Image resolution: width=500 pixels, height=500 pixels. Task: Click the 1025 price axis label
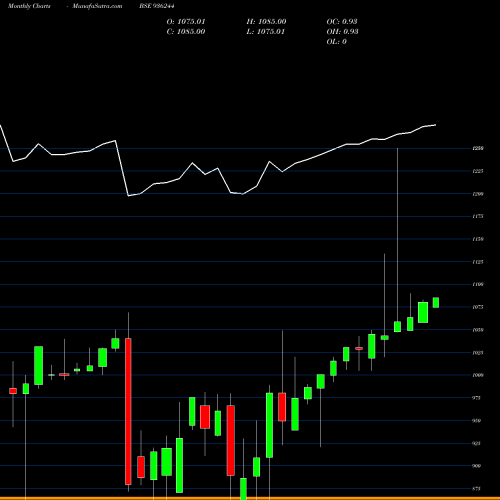pyautogui.click(x=478, y=352)
